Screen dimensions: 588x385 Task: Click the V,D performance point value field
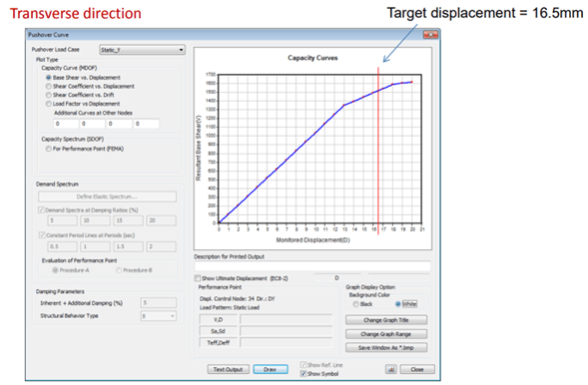pos(287,319)
